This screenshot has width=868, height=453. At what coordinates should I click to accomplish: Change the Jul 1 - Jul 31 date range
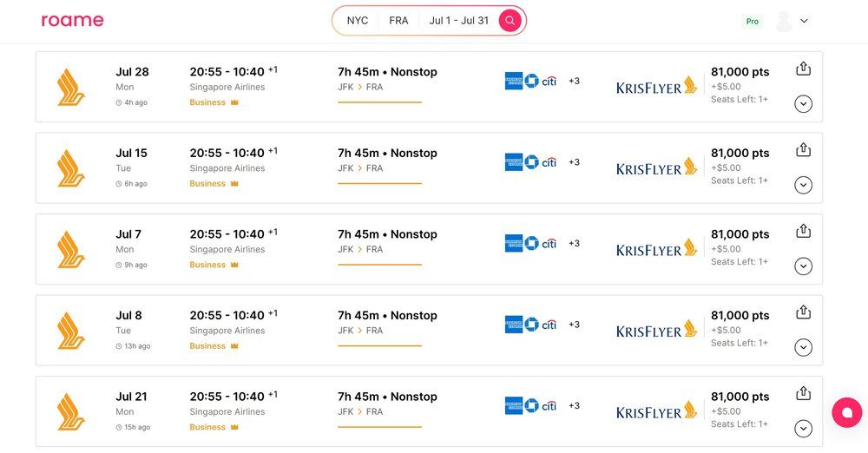click(x=458, y=21)
